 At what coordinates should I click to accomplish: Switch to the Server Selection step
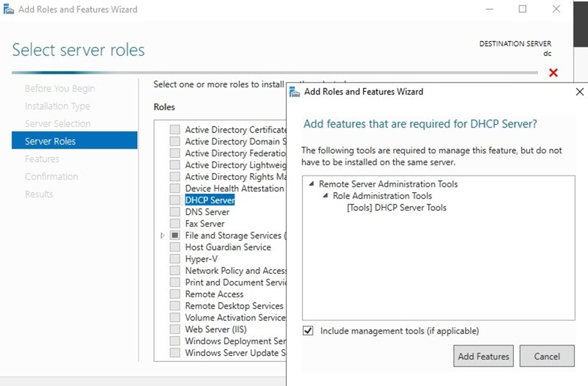coord(58,123)
